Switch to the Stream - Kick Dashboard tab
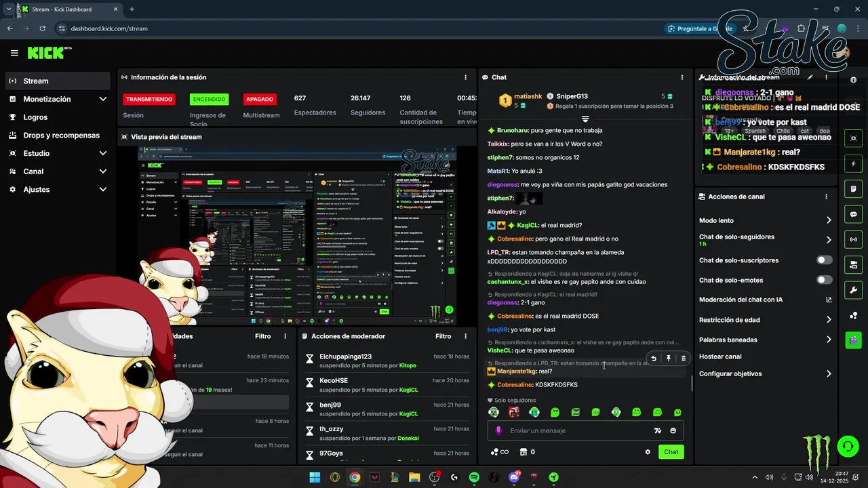The height and width of the screenshot is (488, 868). [69, 9]
